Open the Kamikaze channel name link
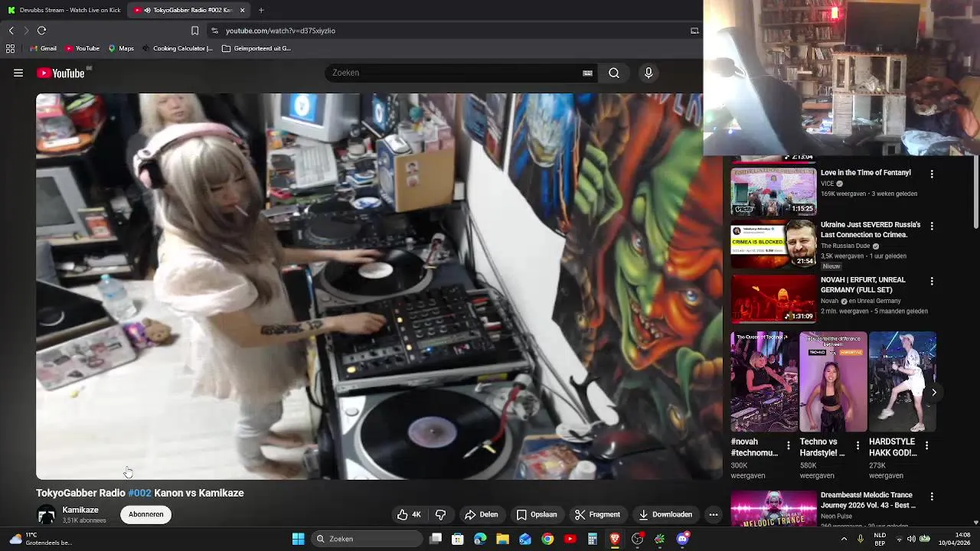The image size is (980, 551). (x=80, y=510)
